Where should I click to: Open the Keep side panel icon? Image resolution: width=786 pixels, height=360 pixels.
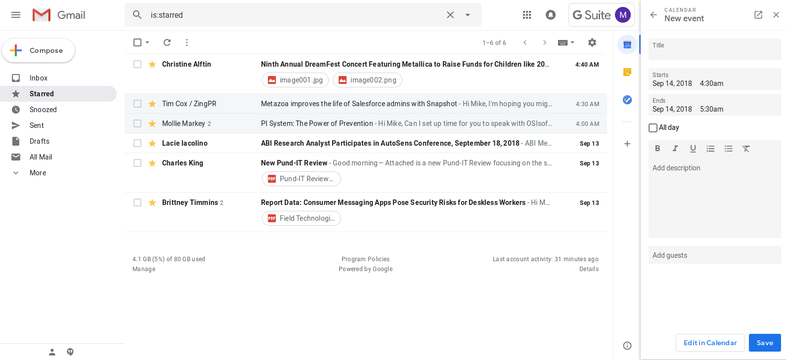(x=627, y=72)
